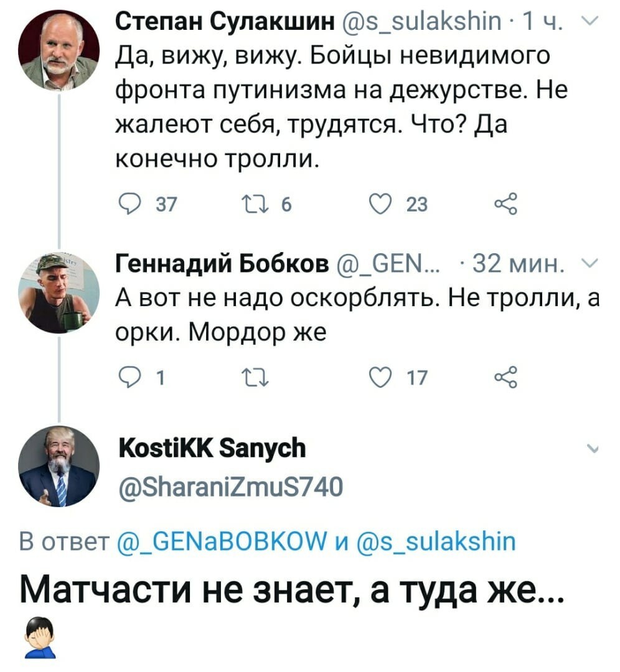
Task: Like Геннадий Бобков's tweet with 17 likes
Action: [x=380, y=378]
